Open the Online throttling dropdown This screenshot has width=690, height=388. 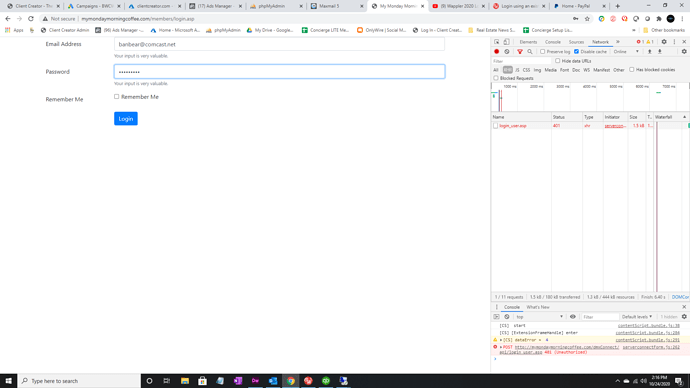pyautogui.click(x=626, y=51)
